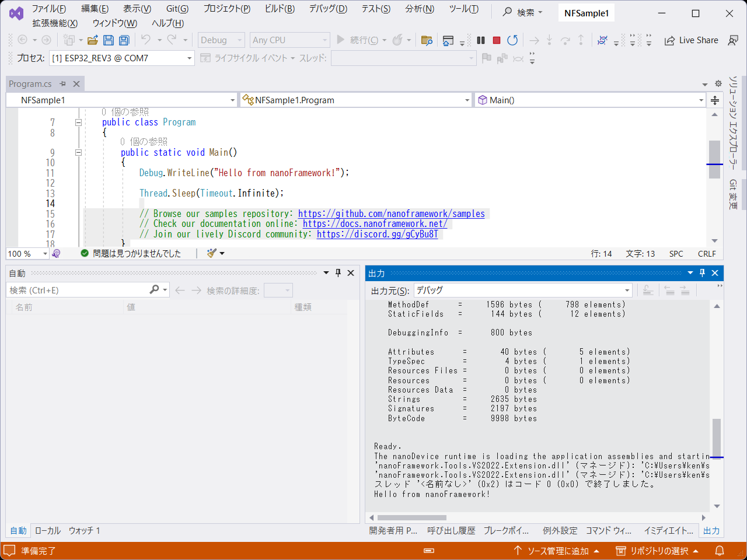The image size is (747, 560).
Task: Split the editor with the divider icon
Action: tap(715, 100)
